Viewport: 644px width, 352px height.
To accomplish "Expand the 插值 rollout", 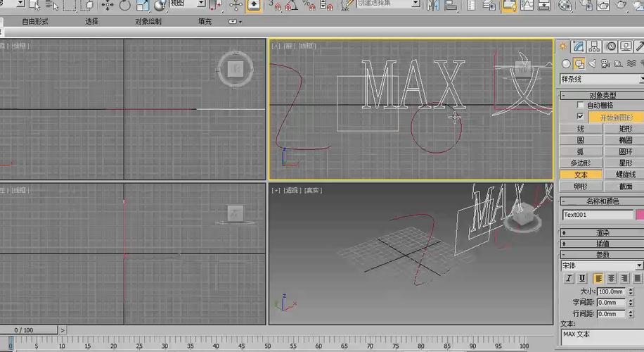I will tap(602, 244).
